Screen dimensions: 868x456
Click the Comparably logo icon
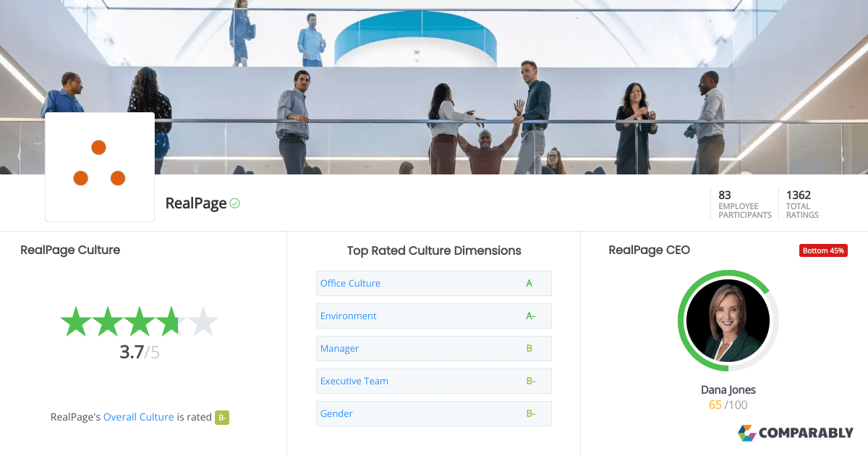[746, 433]
